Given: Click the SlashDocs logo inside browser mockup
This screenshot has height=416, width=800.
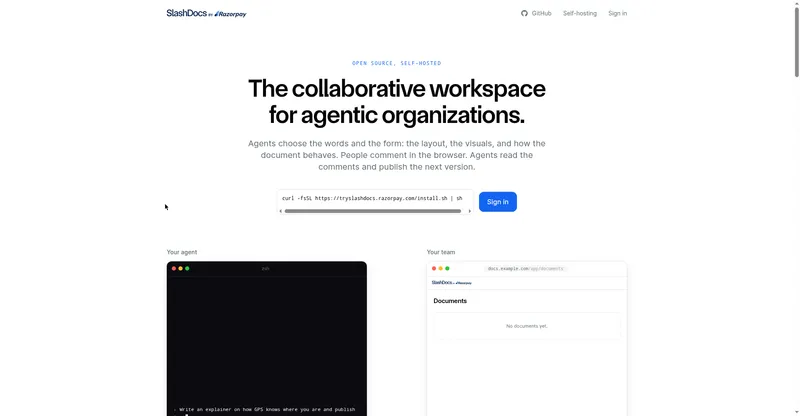Looking at the screenshot, I should 452,282.
